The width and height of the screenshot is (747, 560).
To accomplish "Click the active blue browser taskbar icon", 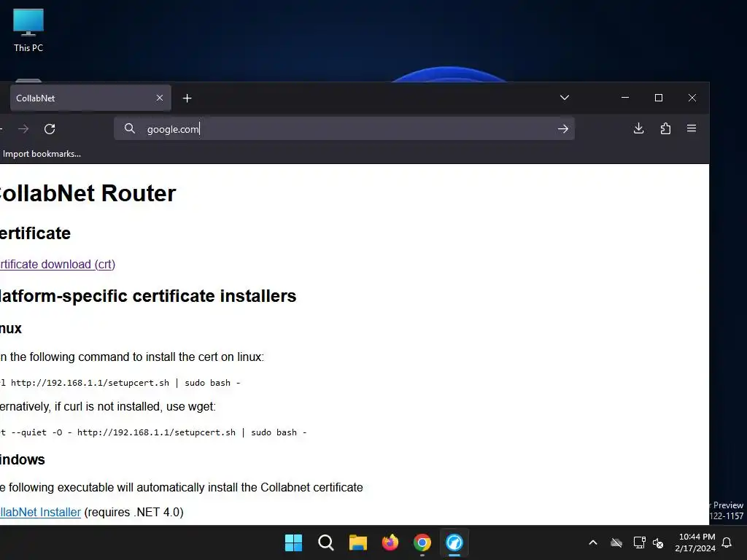I will (454, 542).
